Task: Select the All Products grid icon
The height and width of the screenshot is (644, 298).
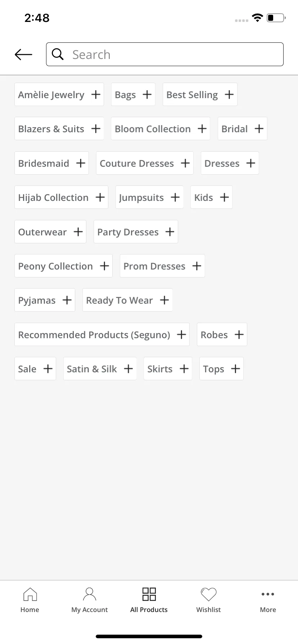Action: (149, 594)
